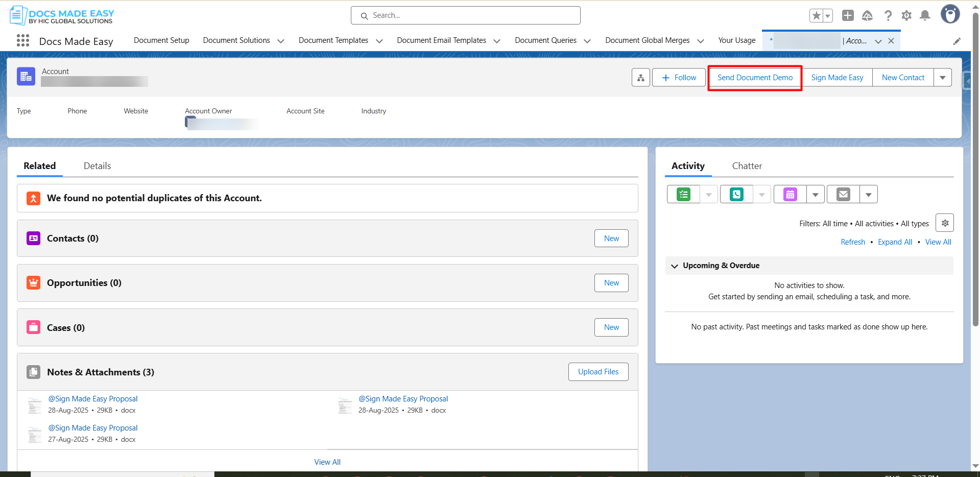
Task: Click the New Task activity icon
Action: coord(683,195)
